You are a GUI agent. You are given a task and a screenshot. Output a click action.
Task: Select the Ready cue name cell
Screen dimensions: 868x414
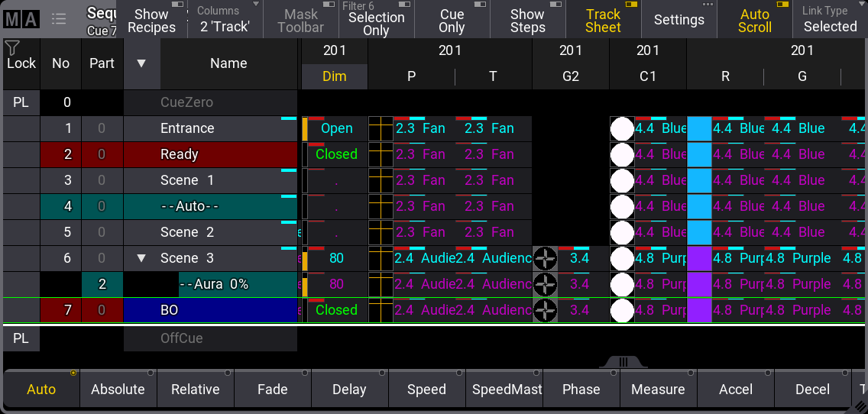[210, 154]
